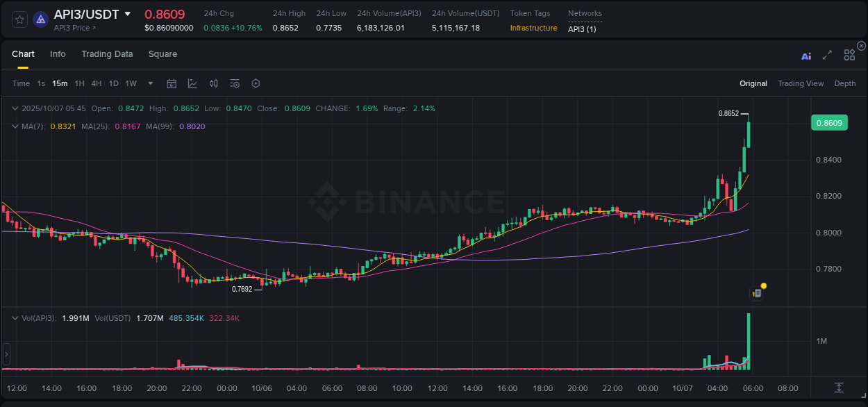This screenshot has width=868, height=407.
Task: Click the indicators settings icon
Action: pyautogui.click(x=234, y=83)
